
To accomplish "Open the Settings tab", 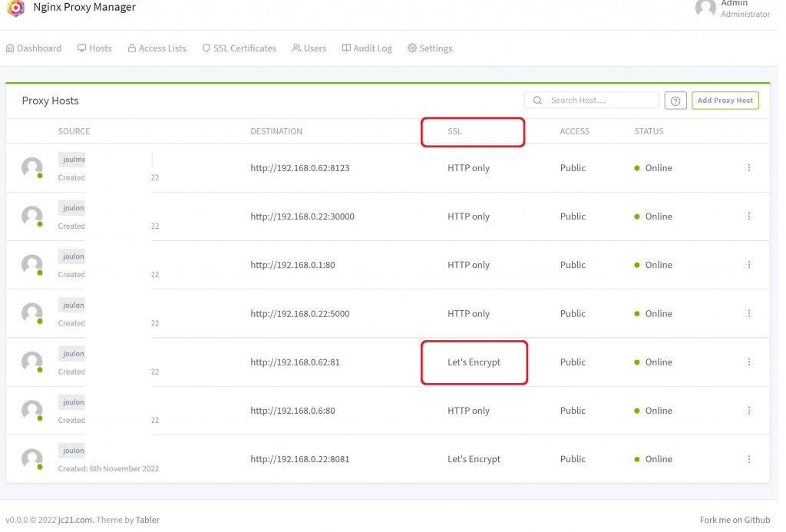I will pos(430,48).
